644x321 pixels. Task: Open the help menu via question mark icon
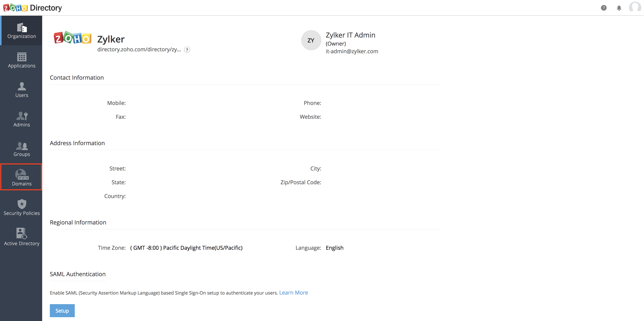click(604, 8)
